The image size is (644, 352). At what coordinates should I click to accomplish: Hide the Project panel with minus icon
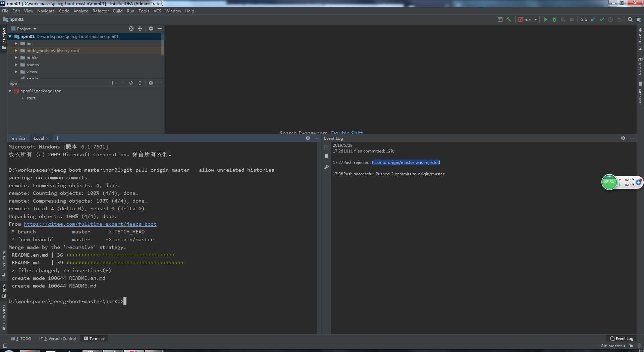tap(160, 29)
